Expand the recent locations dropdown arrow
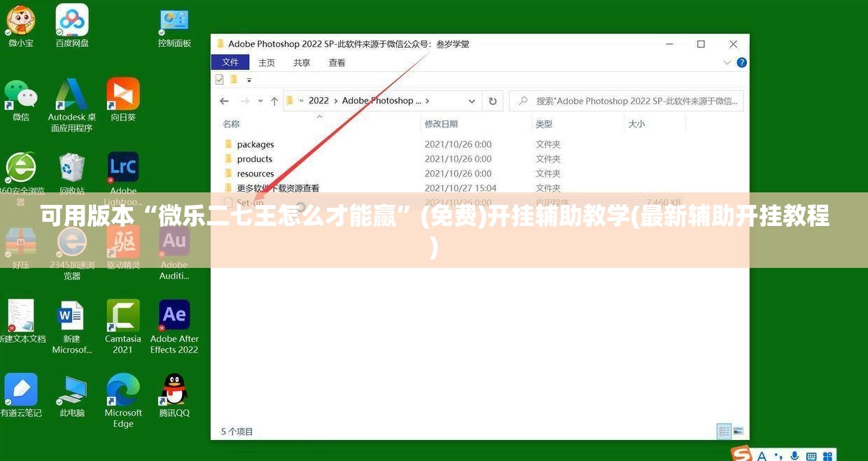The width and height of the screenshot is (868, 461). pos(260,101)
